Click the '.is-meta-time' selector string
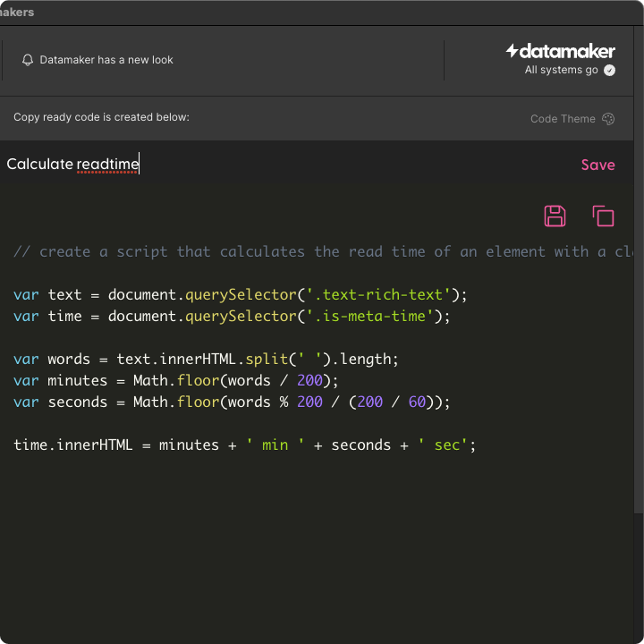 pos(370,316)
